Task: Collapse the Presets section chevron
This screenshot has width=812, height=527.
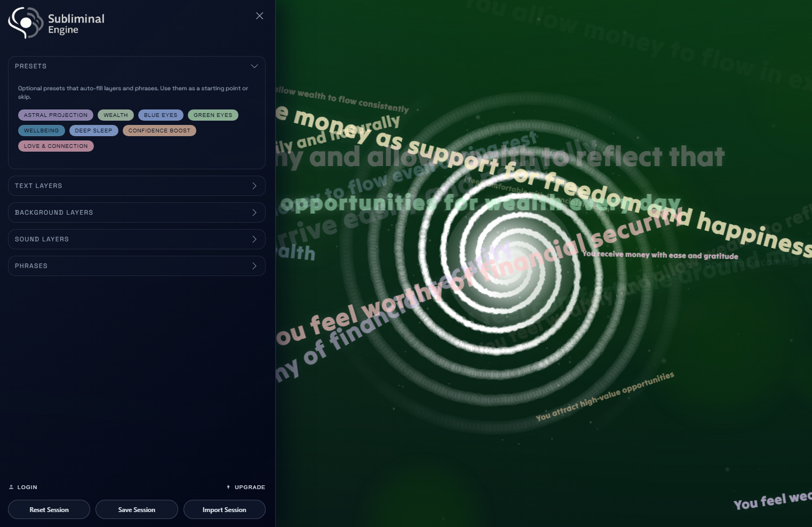Action: pos(254,66)
